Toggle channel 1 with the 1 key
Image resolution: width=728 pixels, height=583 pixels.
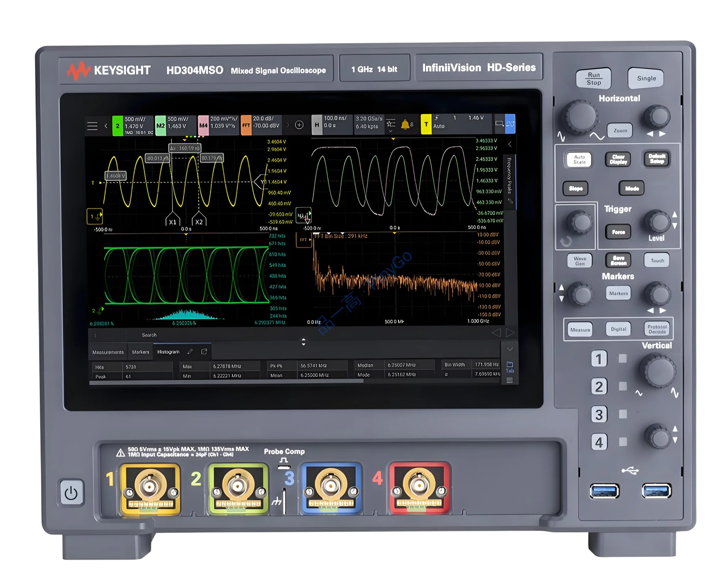point(599,359)
